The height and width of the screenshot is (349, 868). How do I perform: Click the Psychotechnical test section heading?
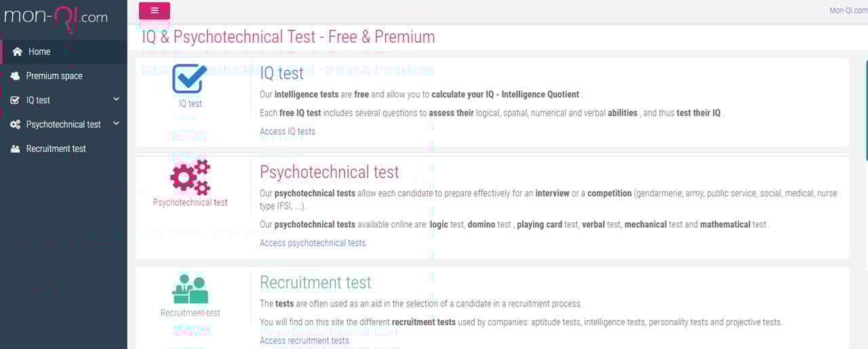point(330,171)
